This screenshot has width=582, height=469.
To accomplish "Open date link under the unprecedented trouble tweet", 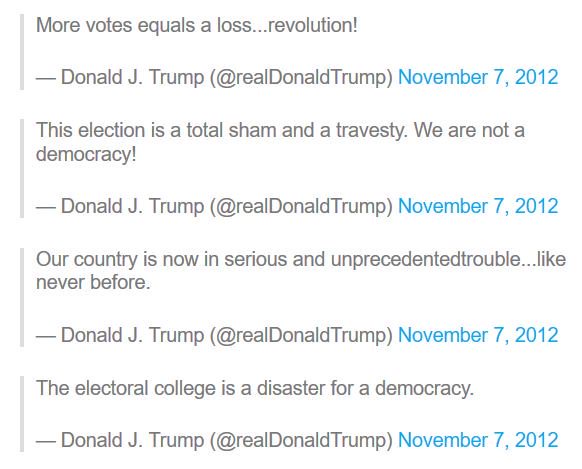I will tap(478, 335).
